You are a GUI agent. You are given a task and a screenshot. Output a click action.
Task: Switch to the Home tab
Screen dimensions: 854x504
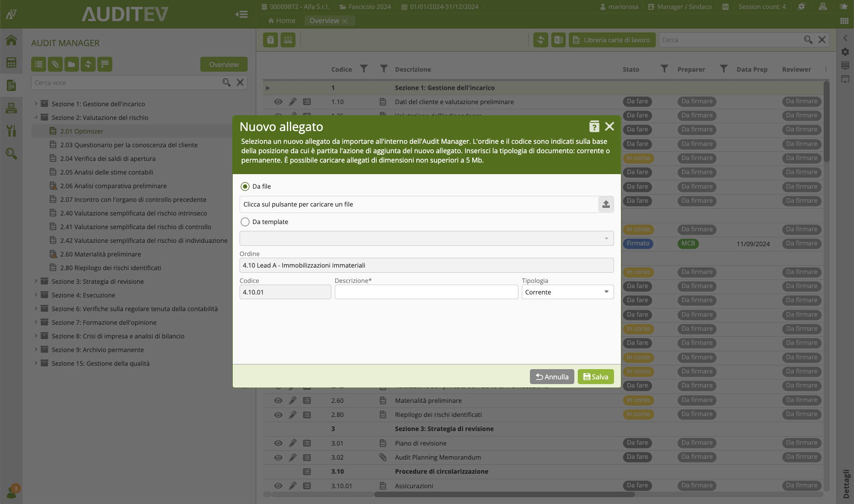[x=282, y=20]
